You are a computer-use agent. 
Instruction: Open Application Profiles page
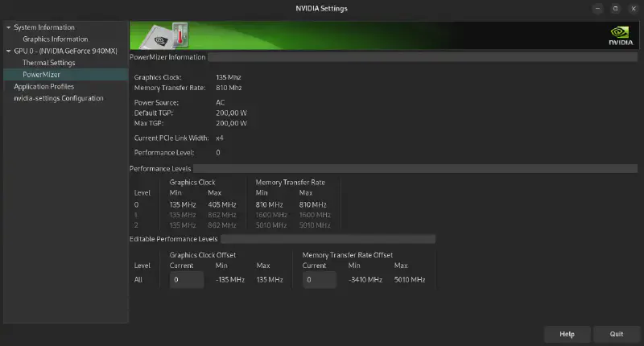coord(44,86)
